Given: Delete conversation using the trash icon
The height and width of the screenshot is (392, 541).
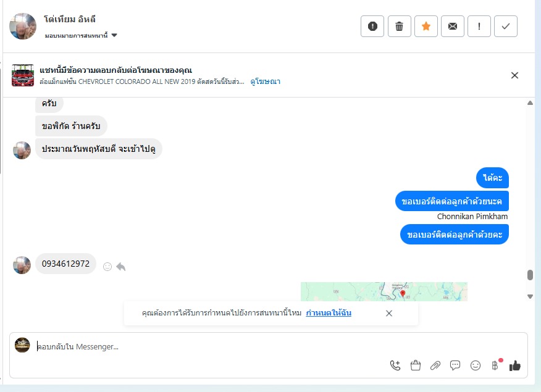Looking at the screenshot, I should [399, 26].
